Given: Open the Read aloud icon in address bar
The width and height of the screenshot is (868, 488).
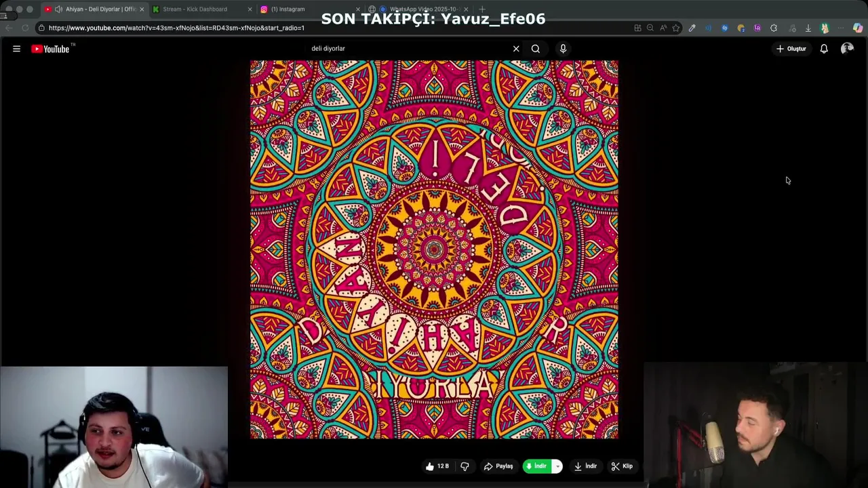Looking at the screenshot, I should 663,28.
